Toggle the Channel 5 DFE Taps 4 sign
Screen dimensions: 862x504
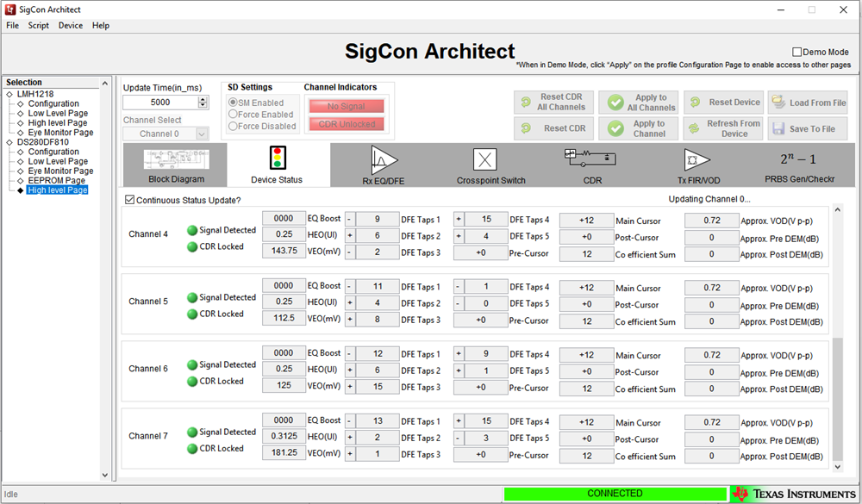458,286
